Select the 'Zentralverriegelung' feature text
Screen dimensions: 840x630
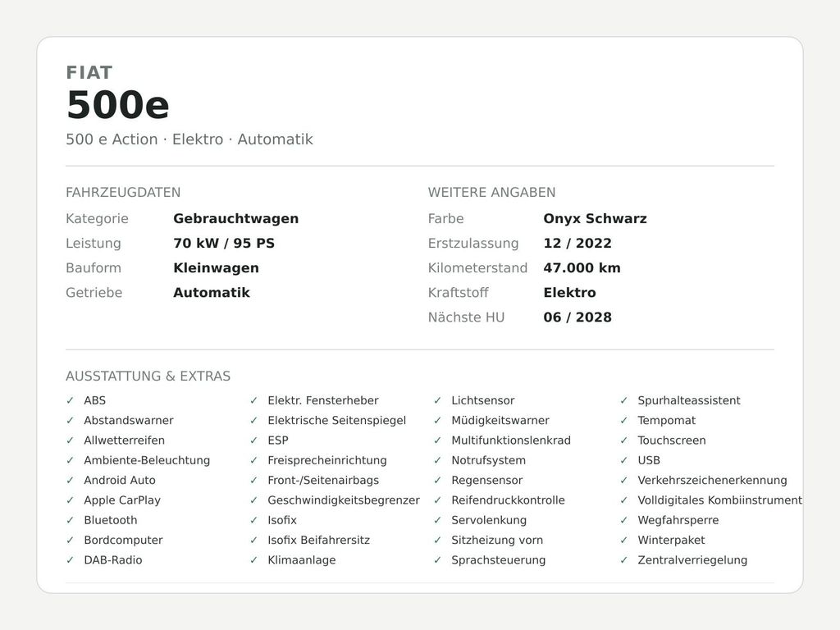[692, 559]
